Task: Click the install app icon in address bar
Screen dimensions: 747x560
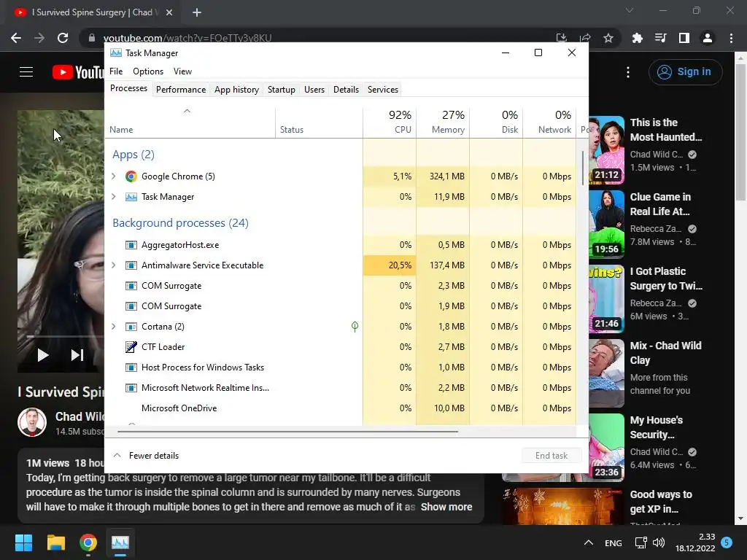Action: [562, 38]
